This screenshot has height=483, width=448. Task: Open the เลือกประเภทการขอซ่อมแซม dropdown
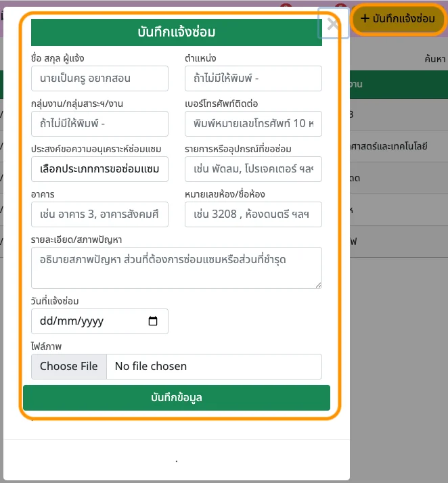tap(99, 169)
